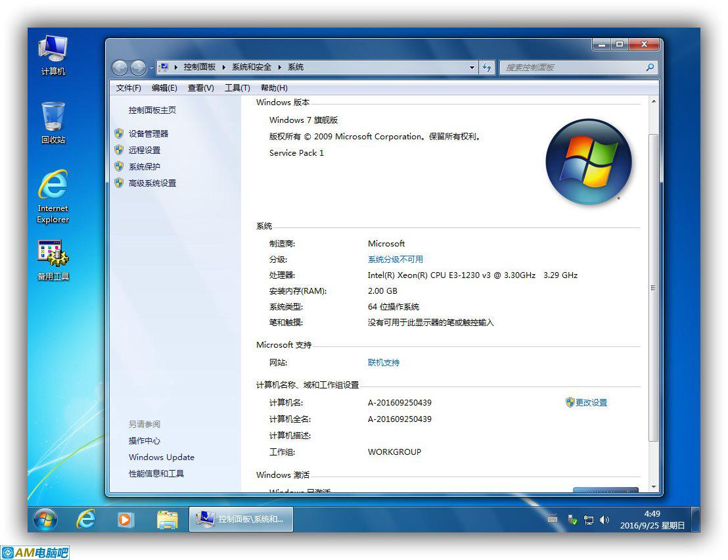728x560 pixels.
Task: Click the volume speaker tray icon
Action: click(604, 520)
